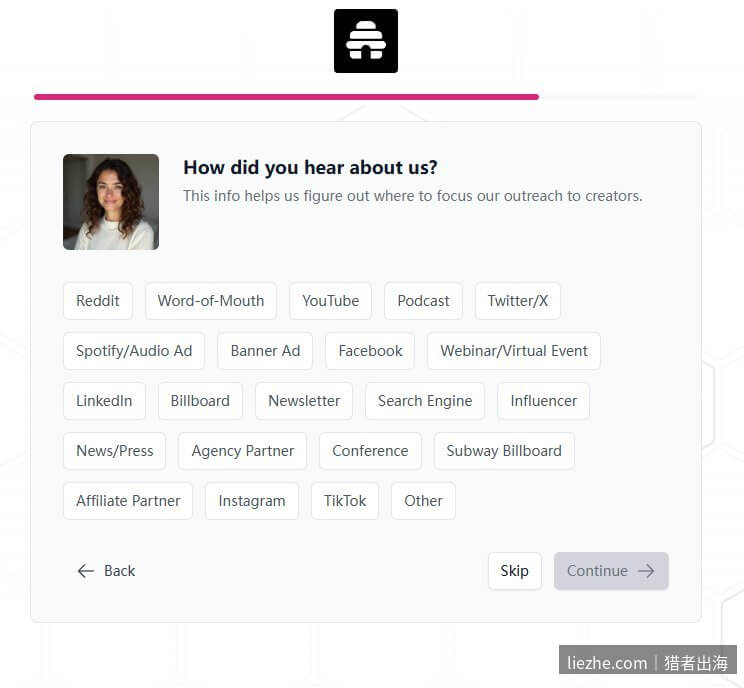Select the Reddit option
Image resolution: width=744 pixels, height=688 pixels.
(x=98, y=301)
